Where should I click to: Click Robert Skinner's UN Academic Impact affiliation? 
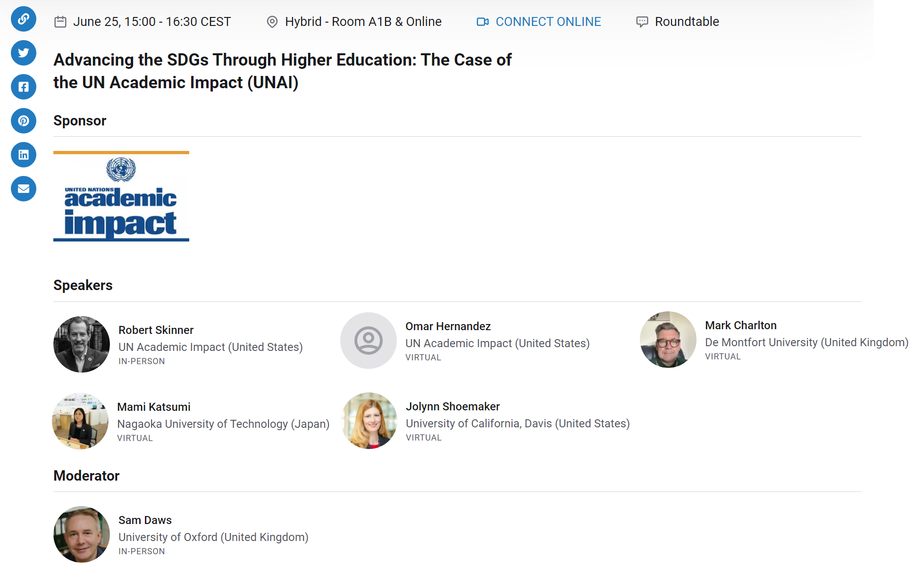point(210,347)
